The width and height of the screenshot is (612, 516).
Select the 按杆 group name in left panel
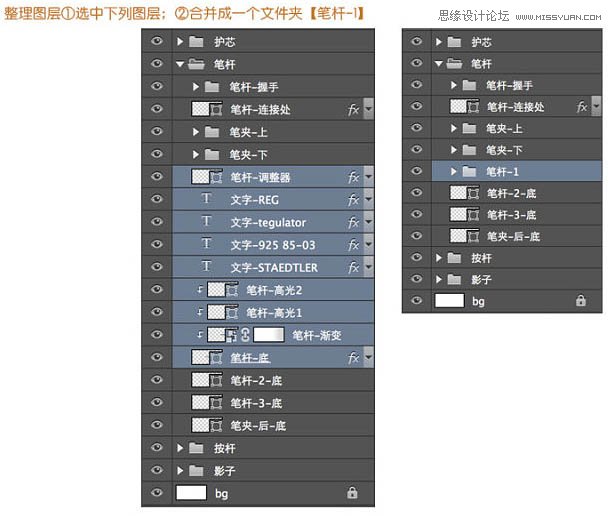click(224, 448)
